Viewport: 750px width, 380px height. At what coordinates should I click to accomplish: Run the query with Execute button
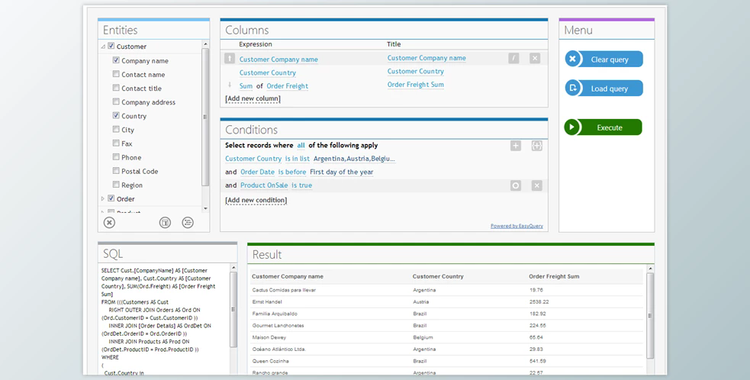pos(603,127)
